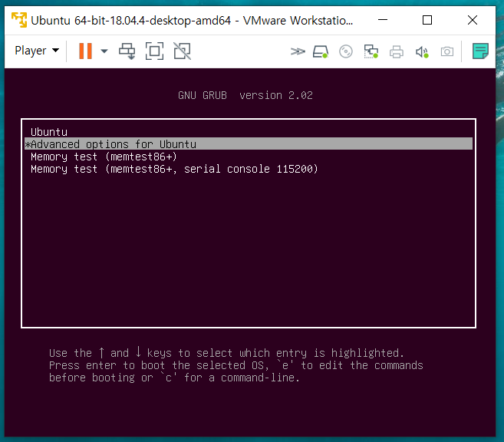Toggle Unity mode icon

(x=183, y=51)
